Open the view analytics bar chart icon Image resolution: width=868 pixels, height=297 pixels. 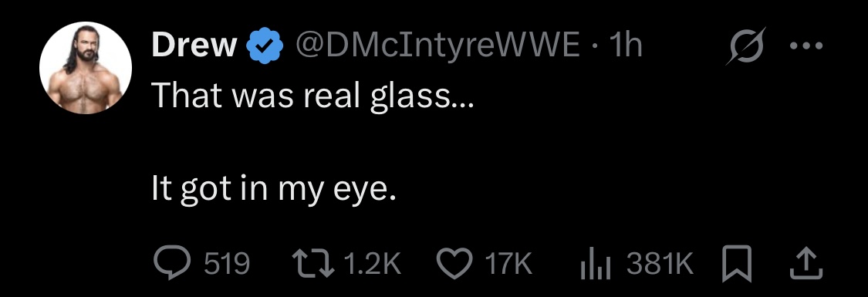(596, 265)
